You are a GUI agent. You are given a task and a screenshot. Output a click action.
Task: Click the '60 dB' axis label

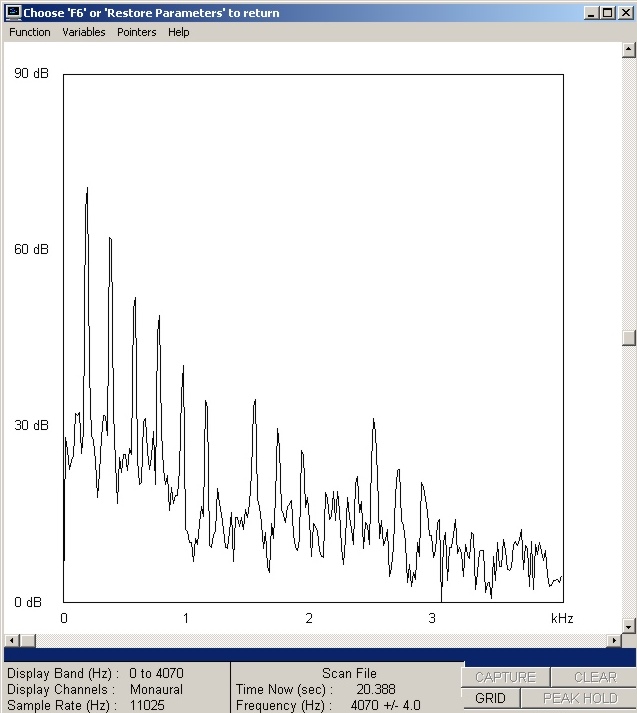coord(31,249)
